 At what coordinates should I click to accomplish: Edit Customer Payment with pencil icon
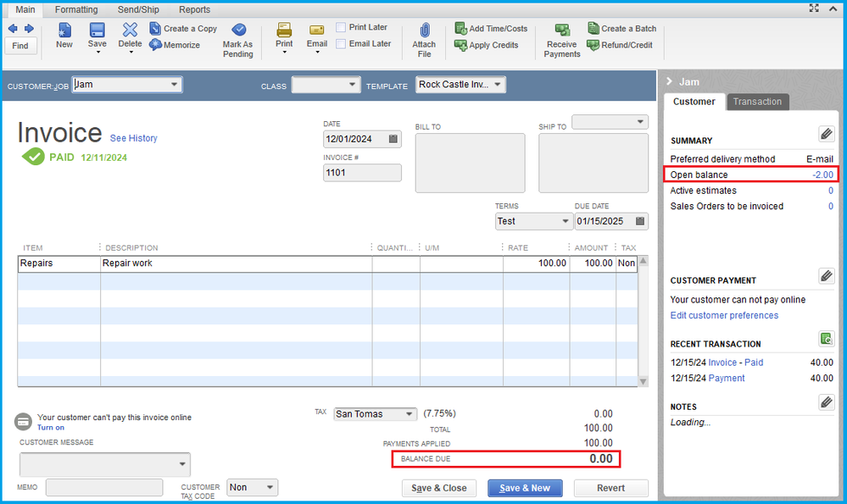[827, 276]
